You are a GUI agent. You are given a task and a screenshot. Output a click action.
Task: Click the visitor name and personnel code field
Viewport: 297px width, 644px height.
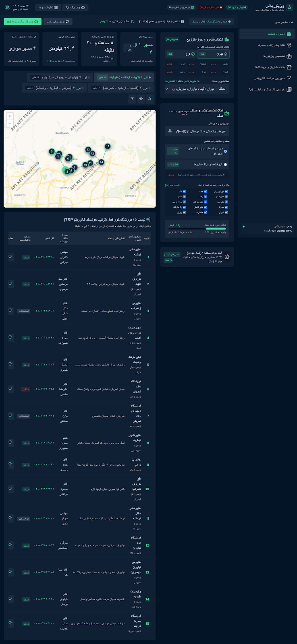pos(197,131)
